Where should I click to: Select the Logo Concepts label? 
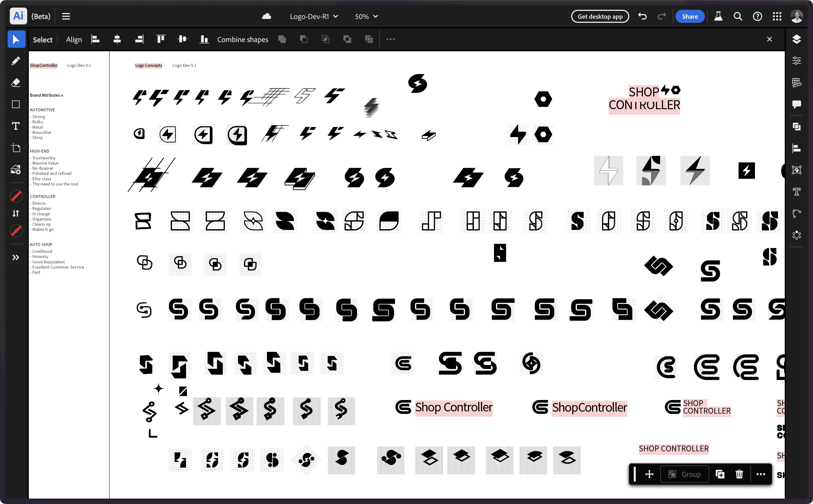[148, 65]
